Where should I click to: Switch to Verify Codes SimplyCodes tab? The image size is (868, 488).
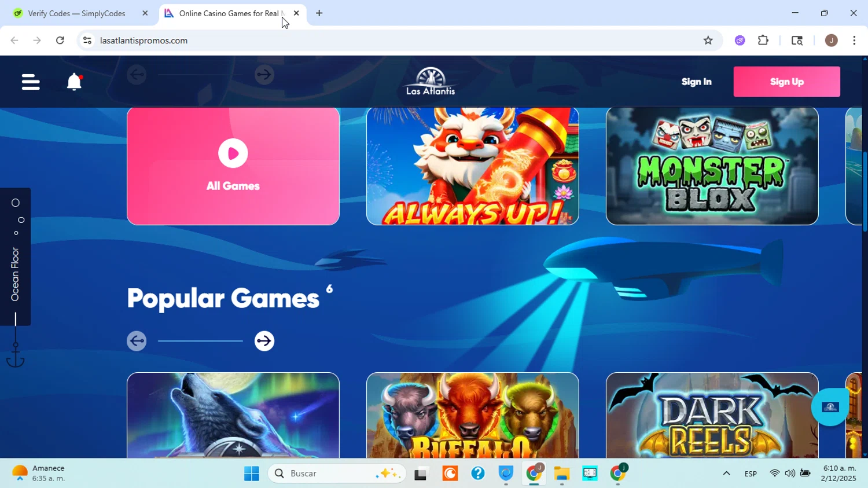pyautogui.click(x=76, y=13)
